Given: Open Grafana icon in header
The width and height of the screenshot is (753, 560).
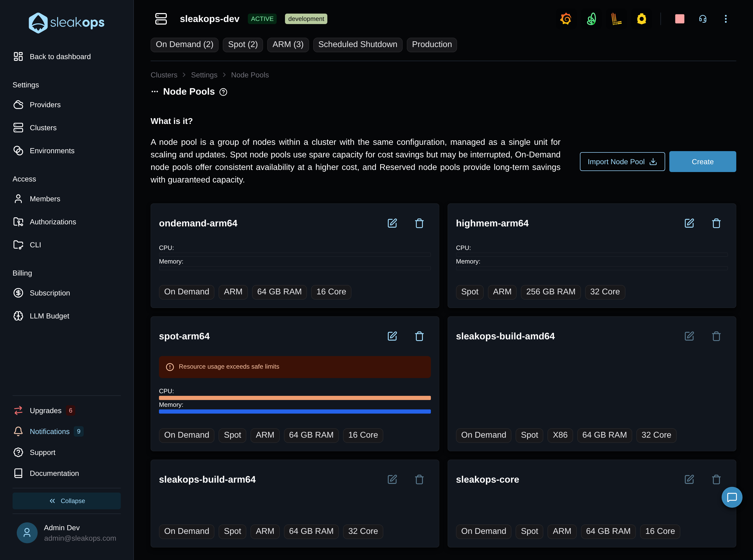Looking at the screenshot, I should click(566, 19).
